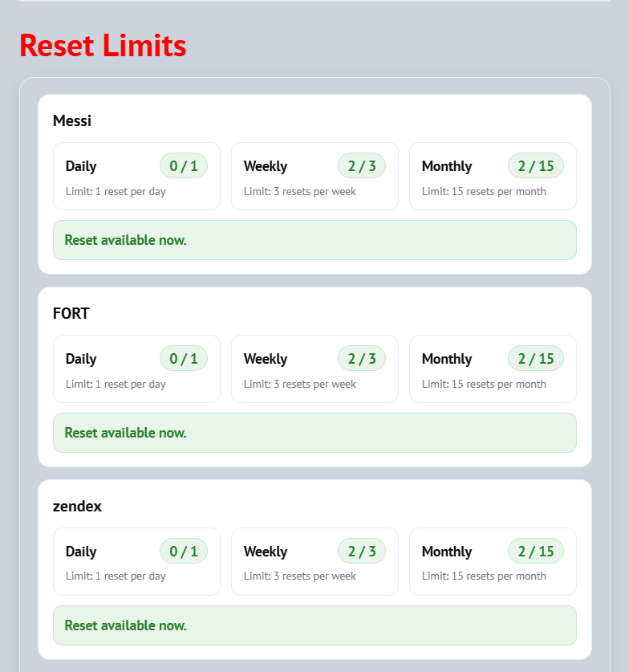Select zendex's 'Reset available now.' banner
Image resolution: width=629 pixels, height=672 pixels.
click(314, 625)
